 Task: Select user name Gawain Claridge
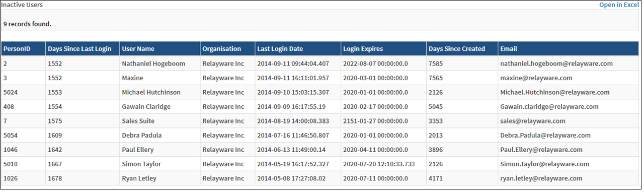[146, 107]
